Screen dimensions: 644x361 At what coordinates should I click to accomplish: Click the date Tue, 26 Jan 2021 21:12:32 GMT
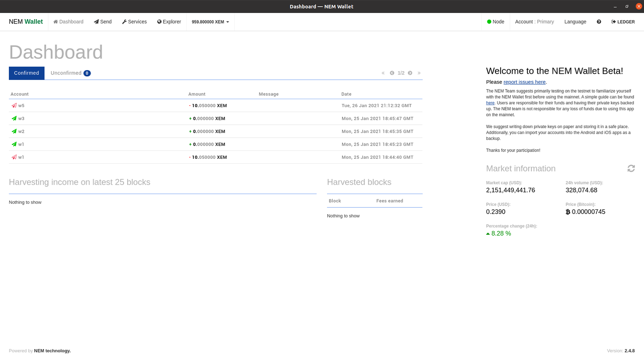[x=377, y=105]
